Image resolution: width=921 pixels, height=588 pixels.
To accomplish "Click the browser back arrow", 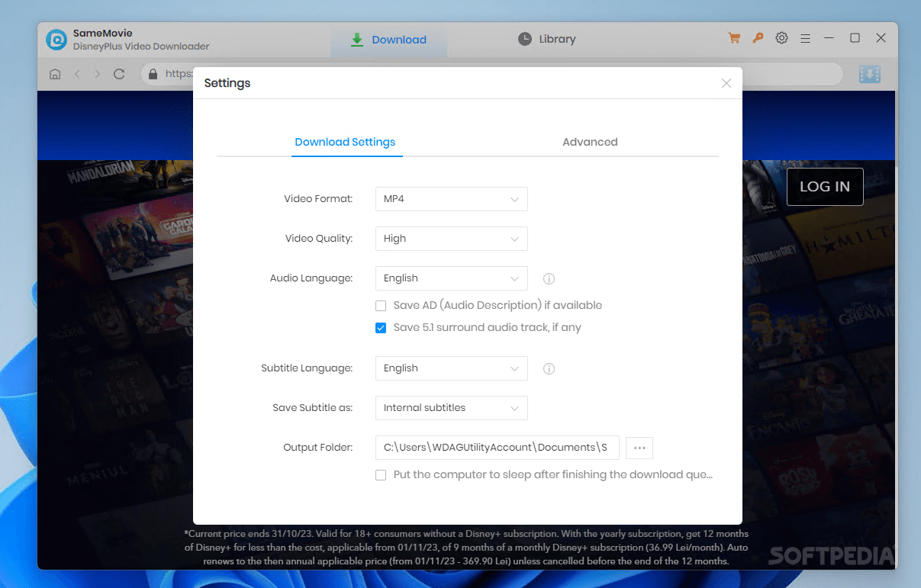I will pyautogui.click(x=77, y=74).
